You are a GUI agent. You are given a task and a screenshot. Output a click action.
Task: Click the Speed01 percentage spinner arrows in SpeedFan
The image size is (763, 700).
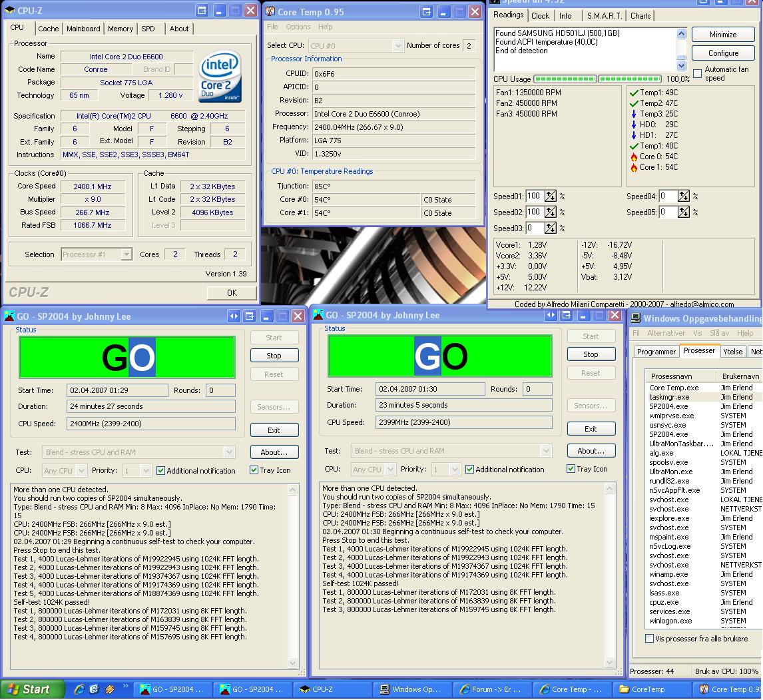tap(551, 196)
